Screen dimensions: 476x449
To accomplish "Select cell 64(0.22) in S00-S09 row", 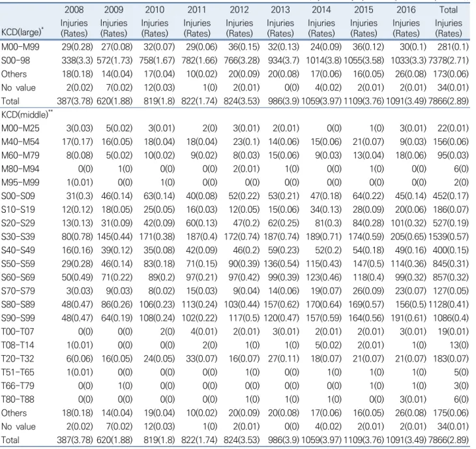I will pyautogui.click(x=368, y=196).
